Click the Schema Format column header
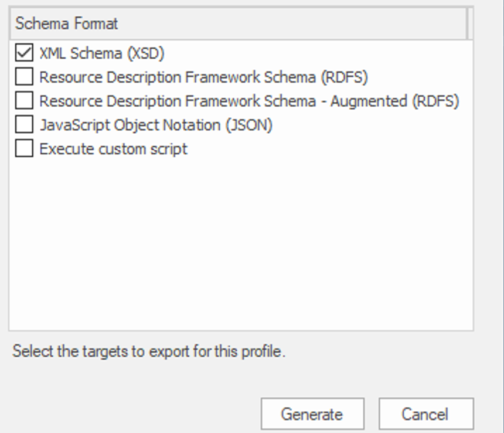 [66, 24]
